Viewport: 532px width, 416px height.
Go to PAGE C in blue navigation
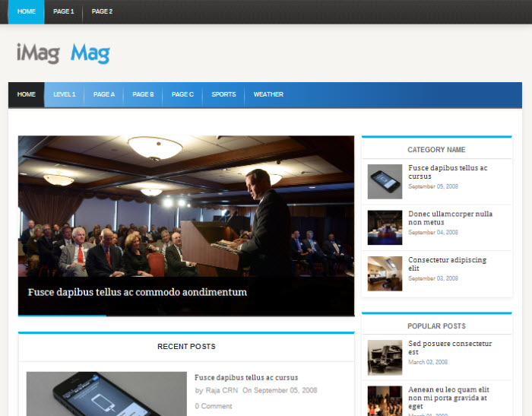click(182, 94)
